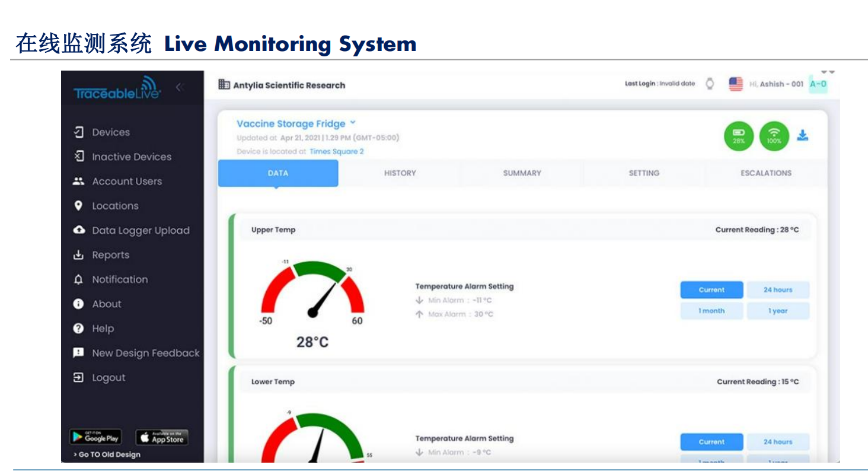
Task: Open the ESCALATIONS tab
Action: (x=765, y=173)
